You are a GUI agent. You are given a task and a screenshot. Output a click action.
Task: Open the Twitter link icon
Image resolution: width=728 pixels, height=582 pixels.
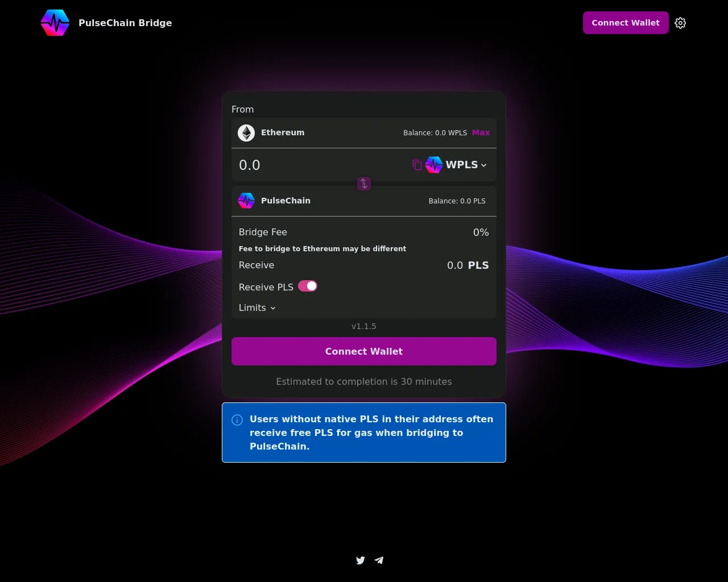tap(361, 560)
